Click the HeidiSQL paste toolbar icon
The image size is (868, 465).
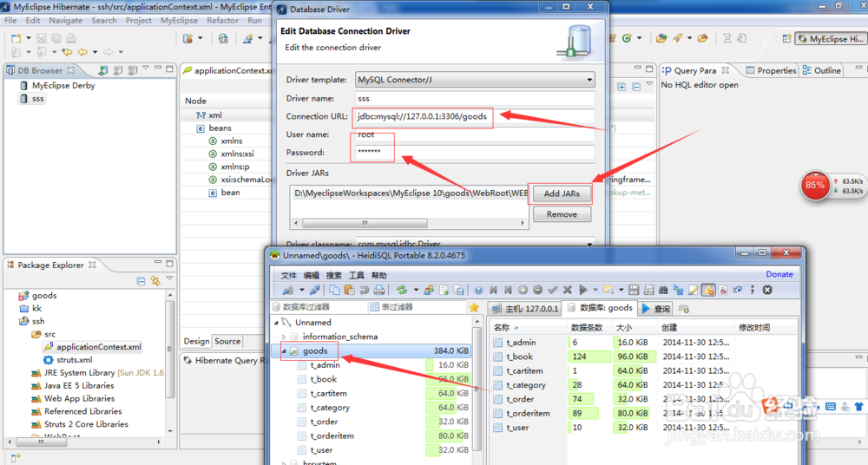(349, 290)
